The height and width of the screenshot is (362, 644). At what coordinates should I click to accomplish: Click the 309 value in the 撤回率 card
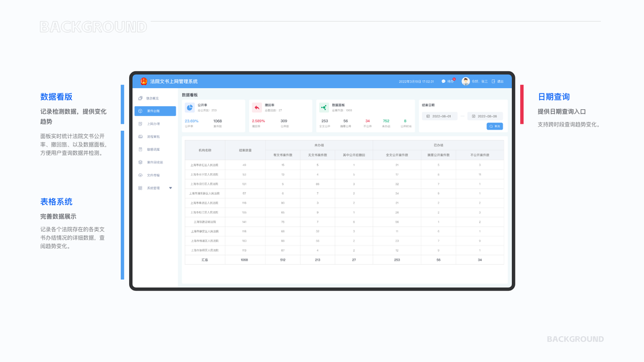coord(284,121)
